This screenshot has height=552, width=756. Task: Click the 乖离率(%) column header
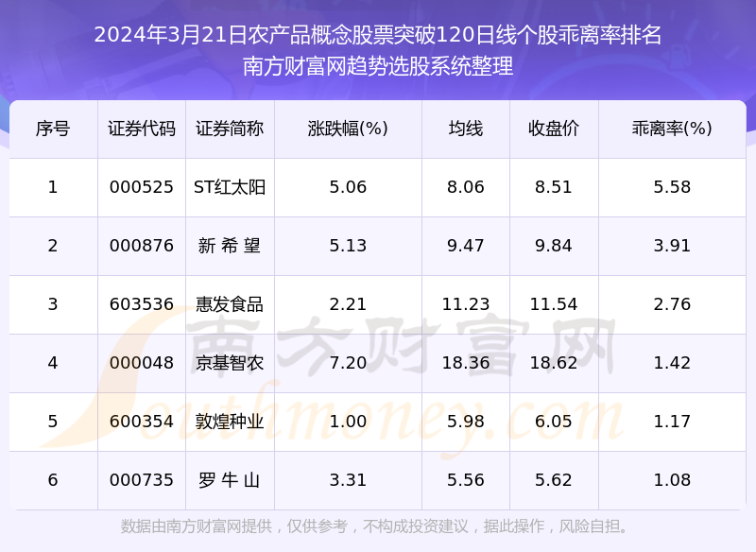click(672, 129)
